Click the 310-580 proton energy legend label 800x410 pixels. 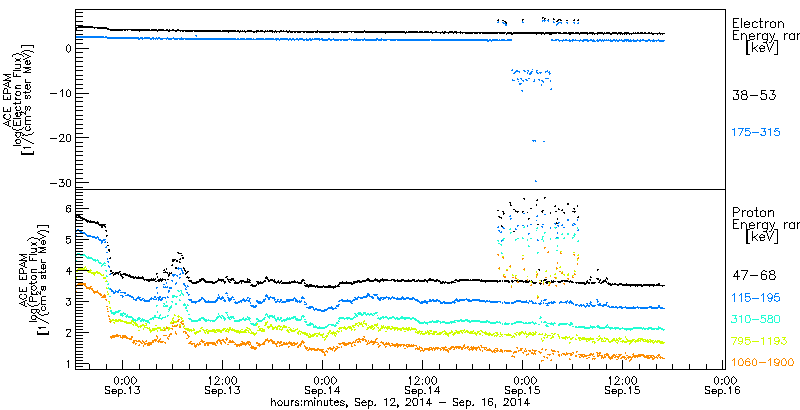tap(756, 320)
